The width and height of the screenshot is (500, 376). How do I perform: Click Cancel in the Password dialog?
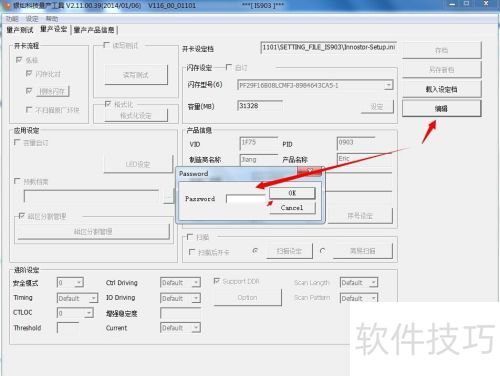tap(292, 208)
